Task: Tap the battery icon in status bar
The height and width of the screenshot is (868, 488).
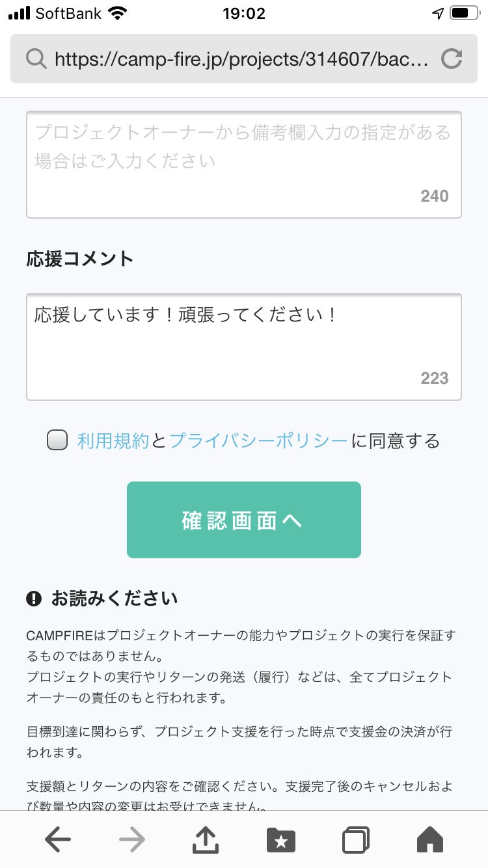Action: [x=464, y=13]
